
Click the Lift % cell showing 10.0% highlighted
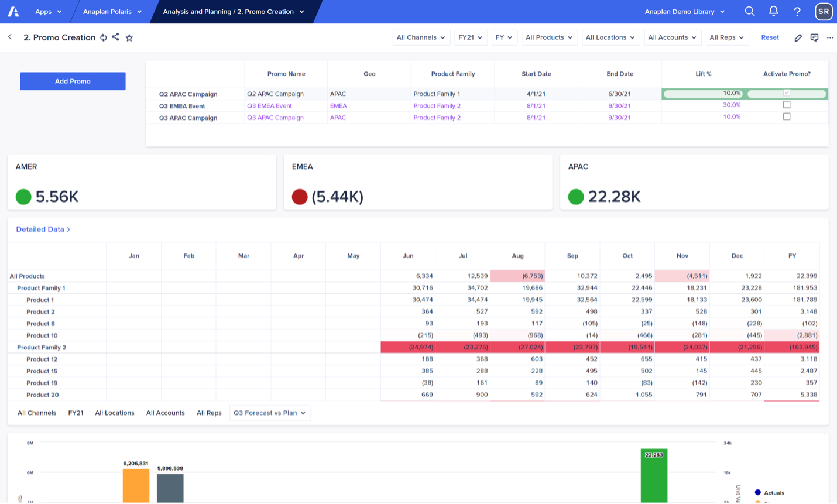click(703, 94)
